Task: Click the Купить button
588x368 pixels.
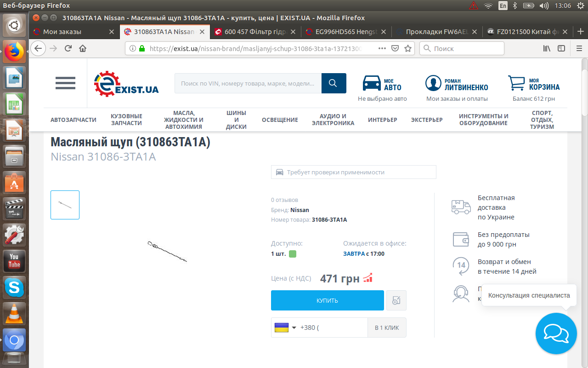Action: click(328, 300)
